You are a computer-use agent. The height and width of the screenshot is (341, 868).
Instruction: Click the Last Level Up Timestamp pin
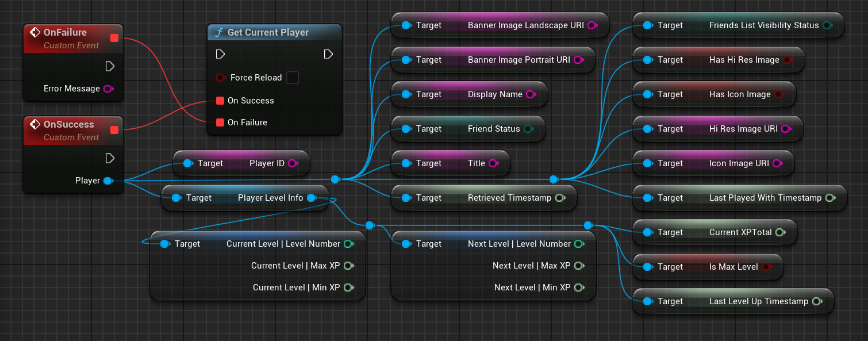pyautogui.click(x=816, y=301)
